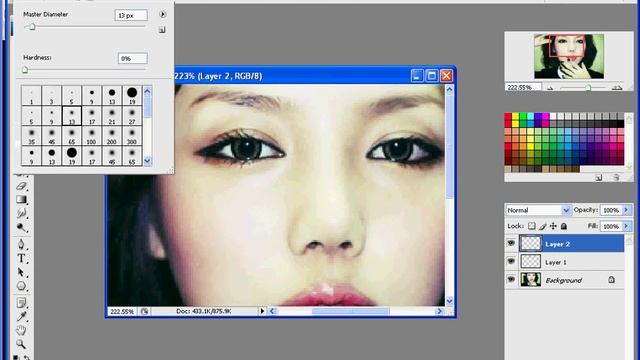Click image window horizontal scroll right arrow

(439, 311)
